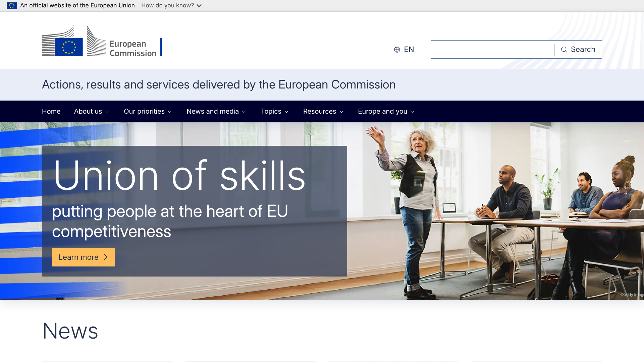Image resolution: width=644 pixels, height=362 pixels.
Task: Click the 'How do you know?' text
Action: 167,6
